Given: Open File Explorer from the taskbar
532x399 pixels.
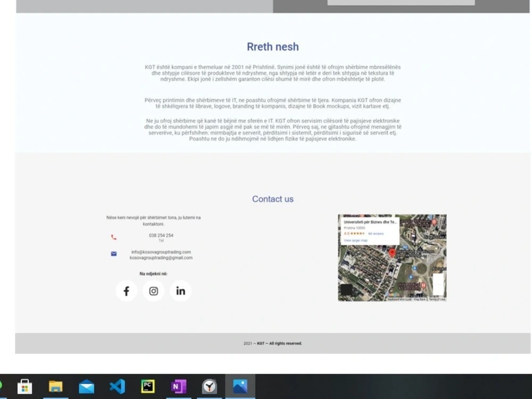Looking at the screenshot, I should click(56, 386).
